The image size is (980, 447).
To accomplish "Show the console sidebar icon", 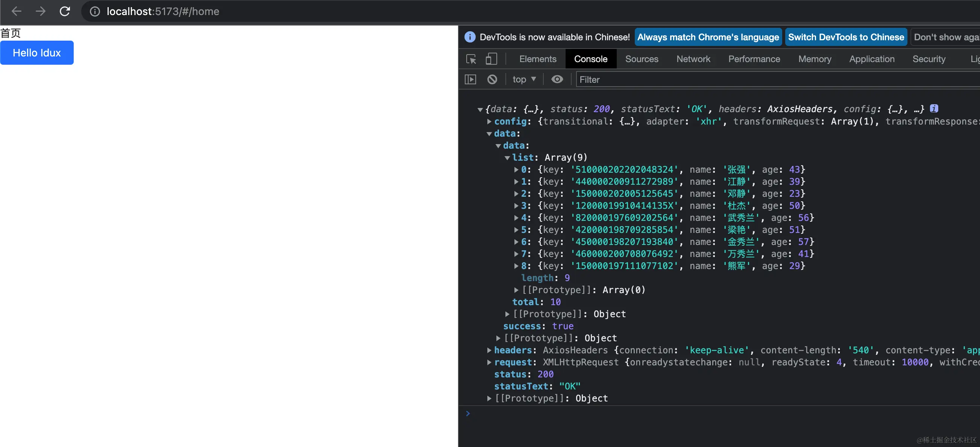I will [470, 79].
